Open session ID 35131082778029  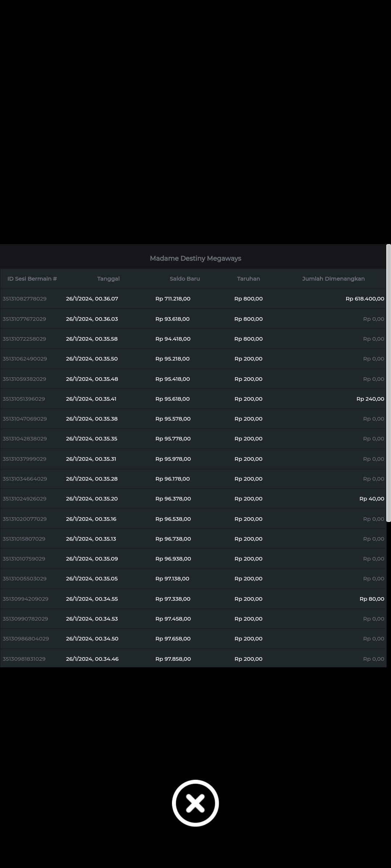click(x=25, y=299)
